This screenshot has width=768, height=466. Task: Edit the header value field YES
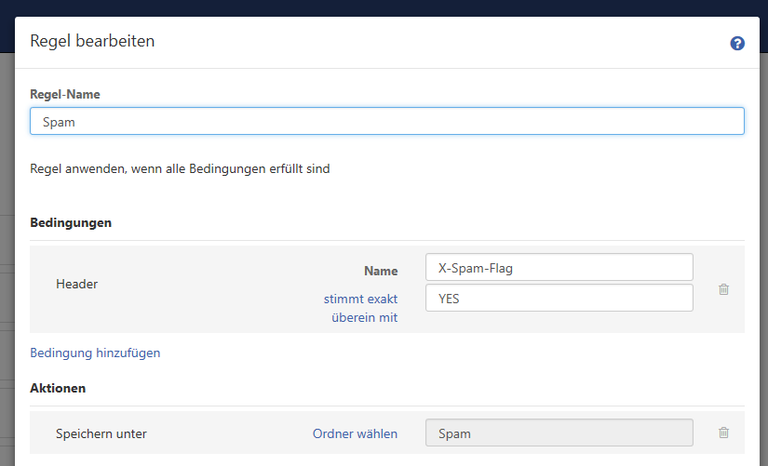coord(559,298)
